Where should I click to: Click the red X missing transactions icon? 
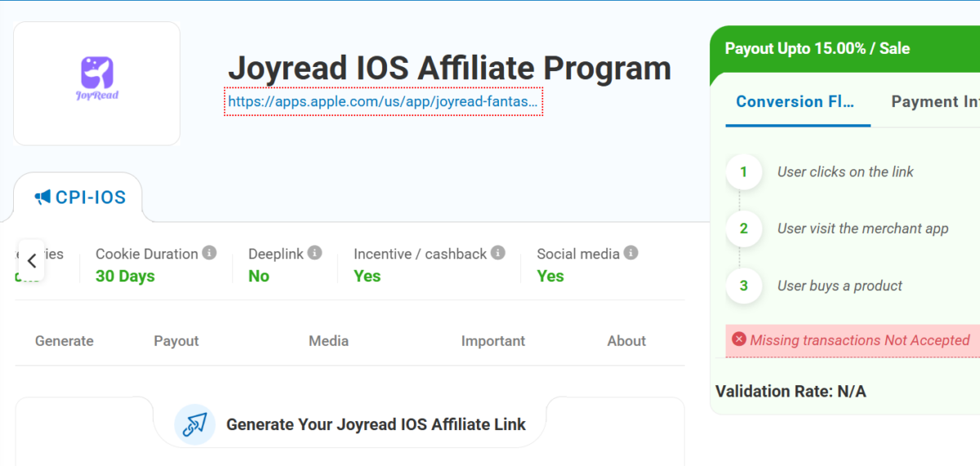pos(739,340)
